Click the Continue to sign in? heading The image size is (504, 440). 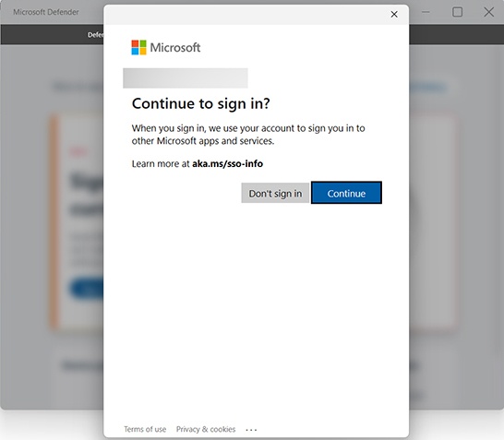pos(201,103)
